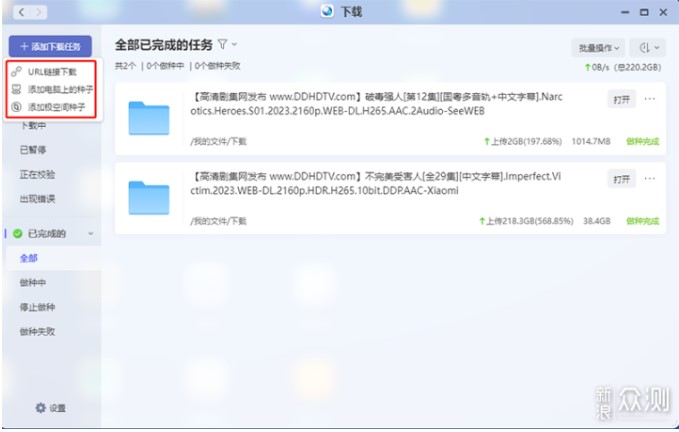Viewport: 679px width, 432px height.
Task: Click the filter funnel icon beside the title
Action: point(222,44)
